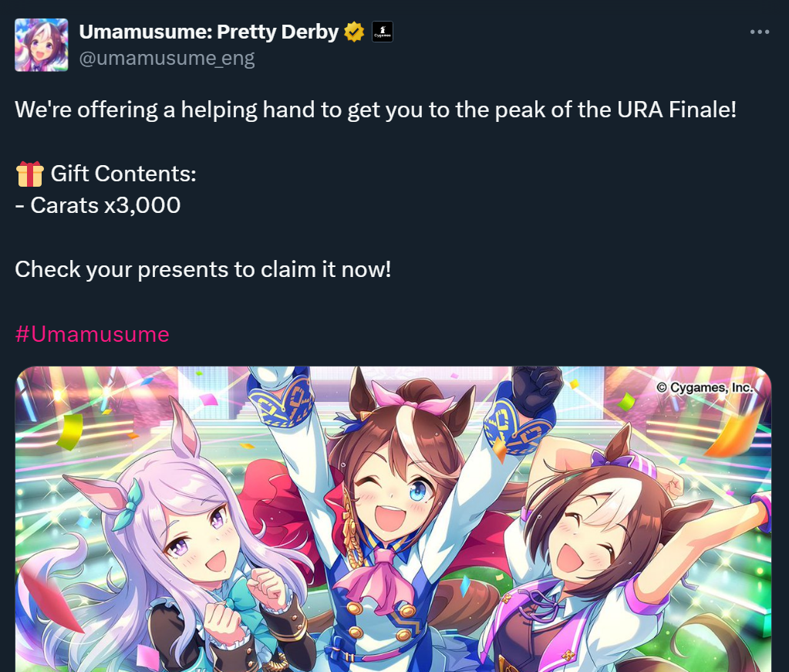The image size is (789, 672).
Task: Click the URA Finale announcement sentence
Action: point(376,110)
